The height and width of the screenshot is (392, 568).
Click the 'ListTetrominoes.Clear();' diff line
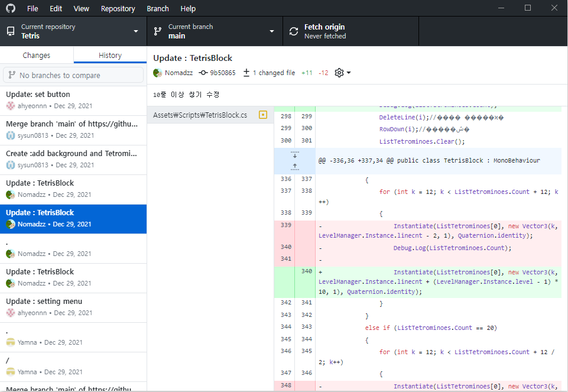point(421,141)
